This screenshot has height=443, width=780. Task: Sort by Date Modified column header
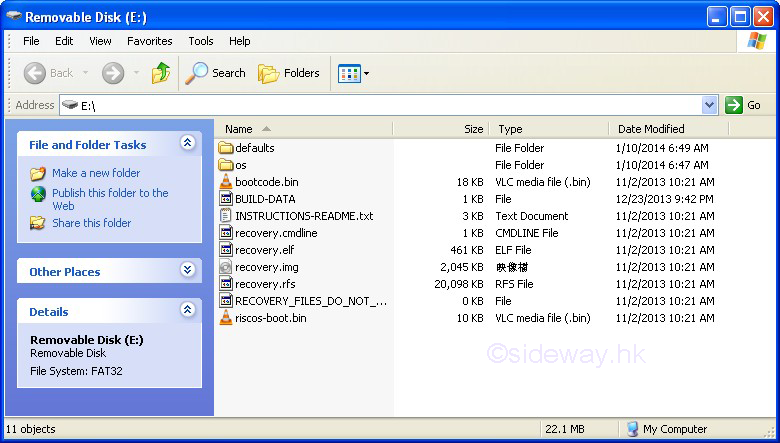(651, 129)
